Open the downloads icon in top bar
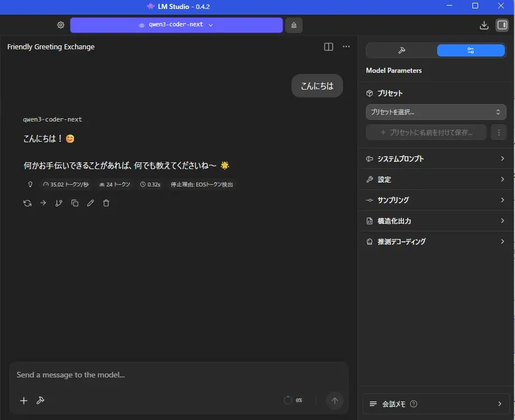The height and width of the screenshot is (420, 515). click(484, 25)
